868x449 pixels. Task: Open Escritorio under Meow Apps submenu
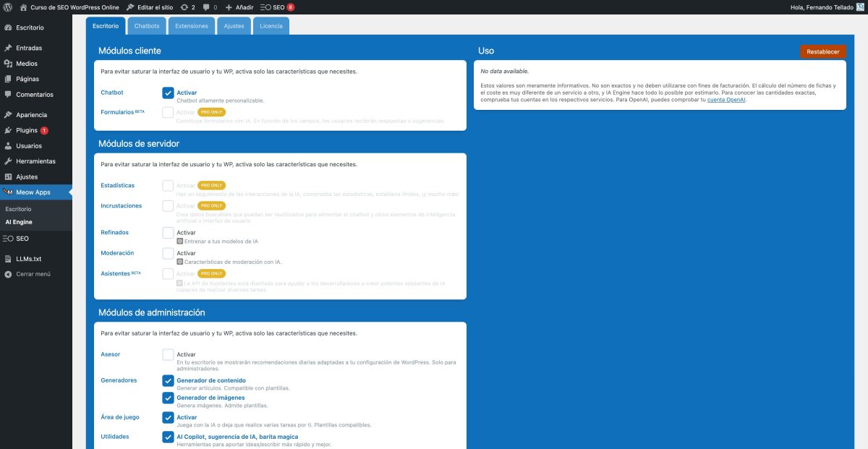pos(18,209)
